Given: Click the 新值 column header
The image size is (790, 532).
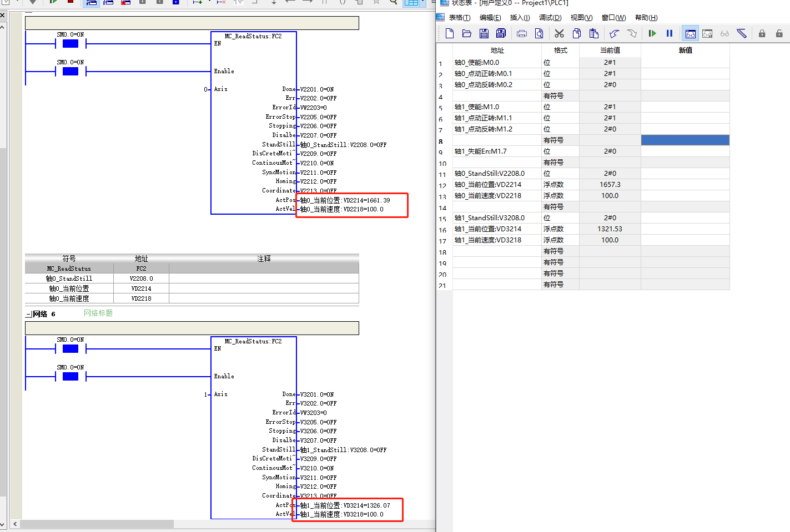Looking at the screenshot, I should click(x=685, y=50).
